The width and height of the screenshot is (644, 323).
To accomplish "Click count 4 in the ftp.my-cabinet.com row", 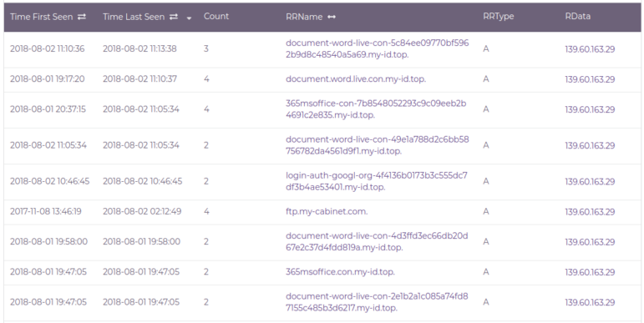I will pos(206,211).
